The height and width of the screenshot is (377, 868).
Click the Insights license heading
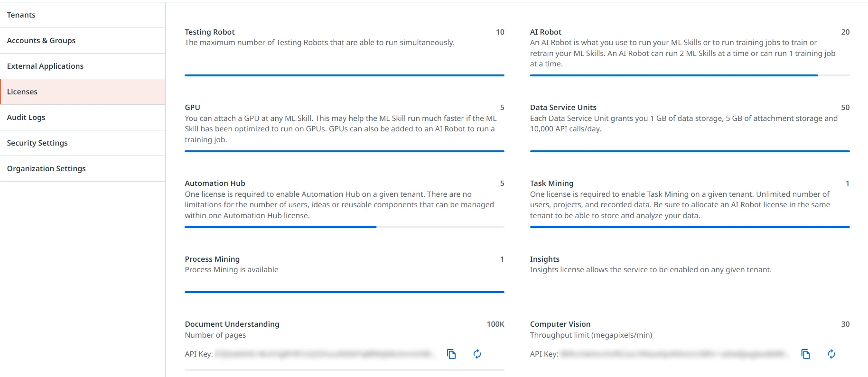point(544,259)
